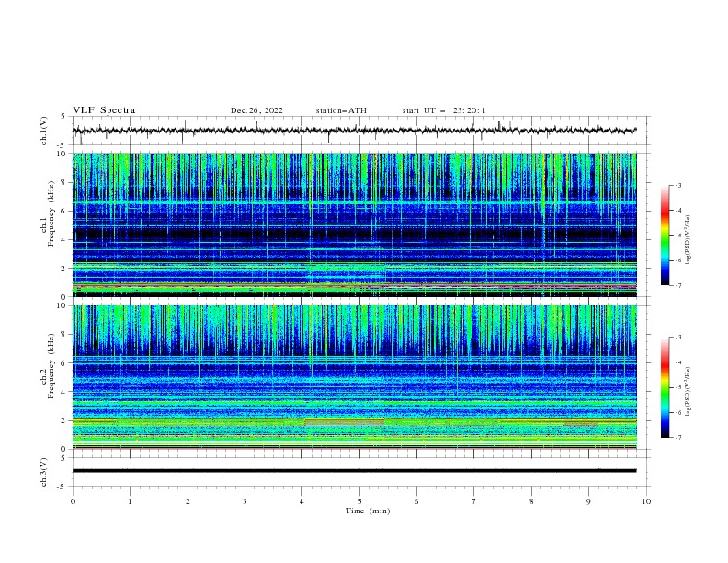Click the "Time (min)" x-axis label

click(368, 511)
